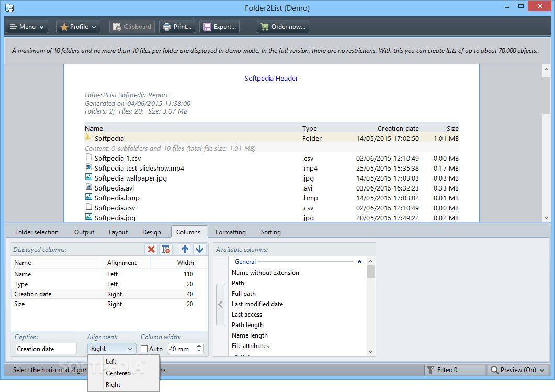
Task: Collapse the General group chevron
Action: point(359,262)
